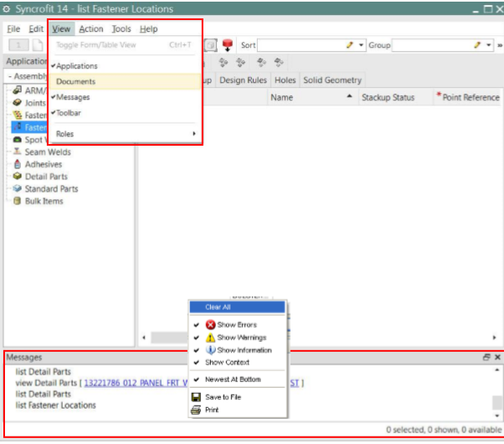Click the Point Reference column header

point(468,97)
